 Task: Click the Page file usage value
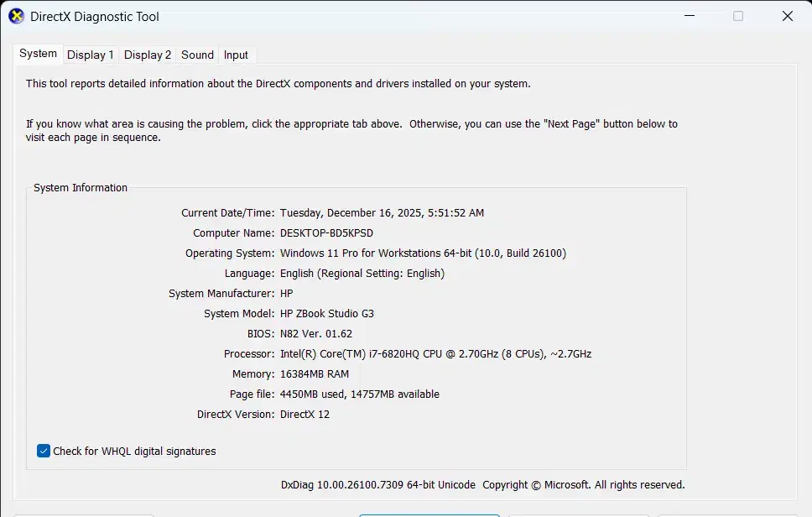pyautogui.click(x=359, y=394)
